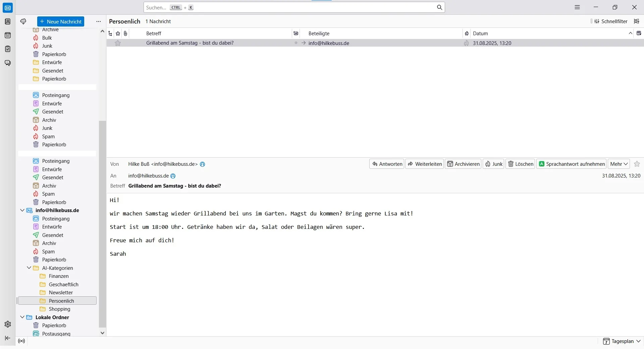644x349 pixels.
Task: Sort by read status column icon
Action: (296, 34)
